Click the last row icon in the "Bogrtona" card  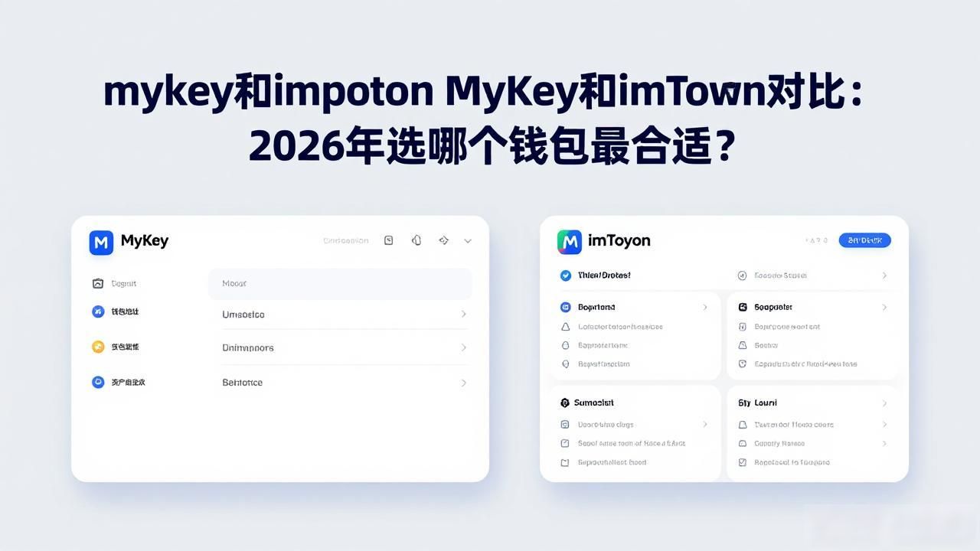pos(566,364)
